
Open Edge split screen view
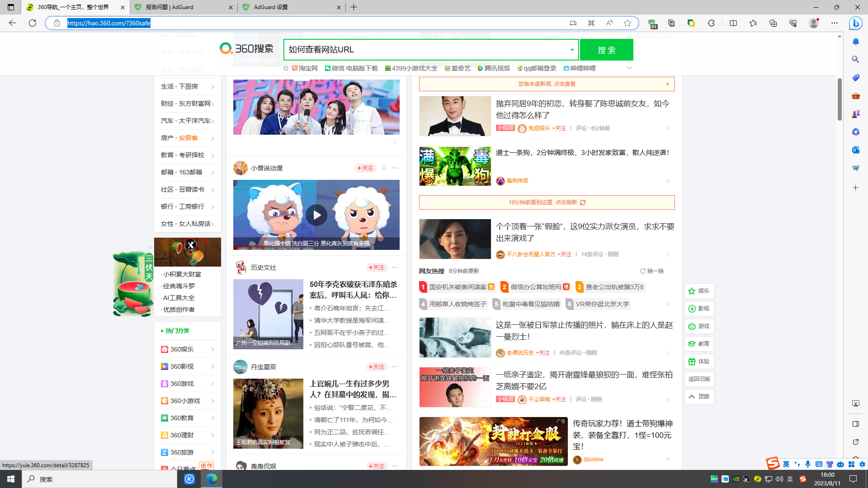pos(733,23)
